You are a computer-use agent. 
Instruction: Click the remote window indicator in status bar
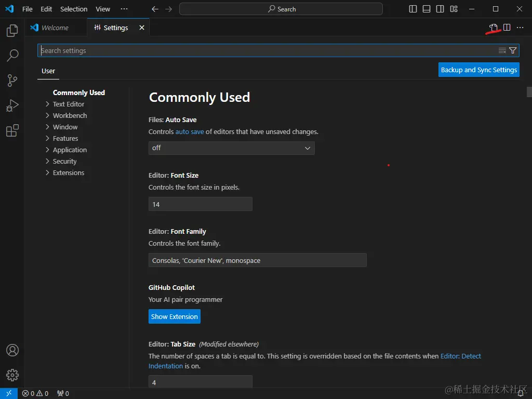coord(9,393)
